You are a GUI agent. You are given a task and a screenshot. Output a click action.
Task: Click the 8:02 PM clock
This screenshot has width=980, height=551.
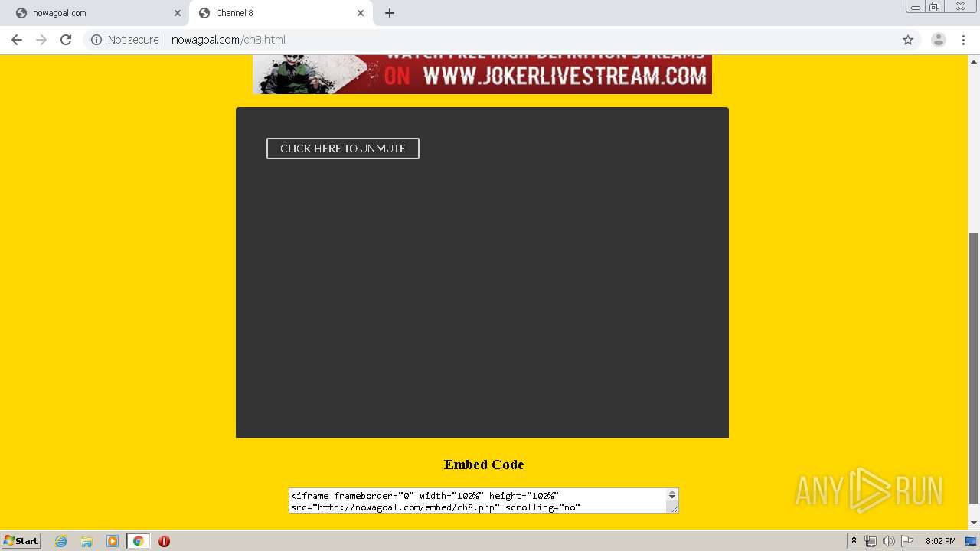(940, 541)
